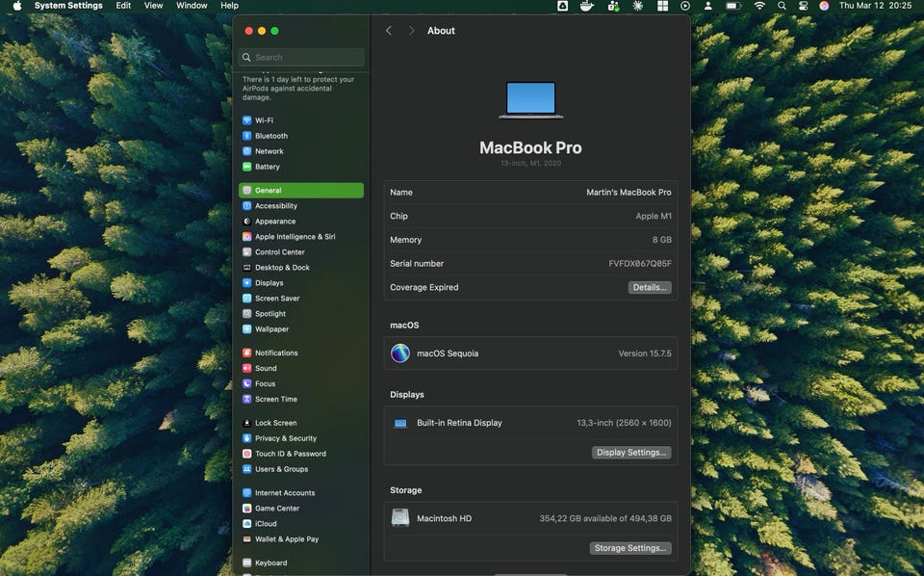Screen dimensions: 924x576
Task: Open Touch ID & Password settings
Action: 290,454
